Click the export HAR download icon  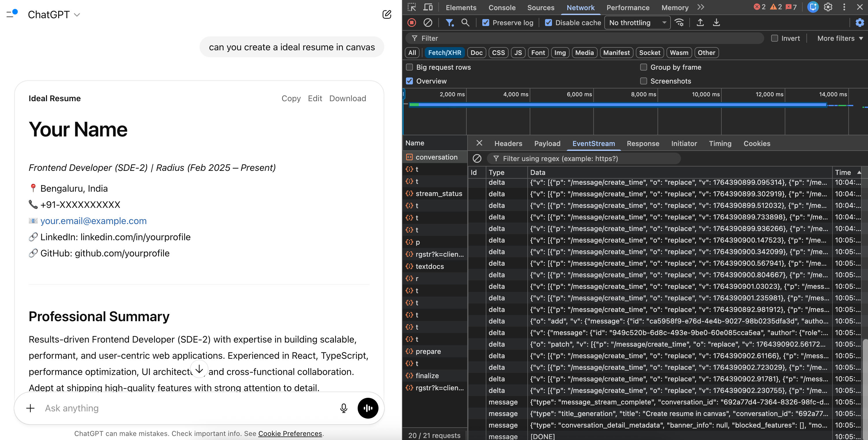click(x=716, y=23)
